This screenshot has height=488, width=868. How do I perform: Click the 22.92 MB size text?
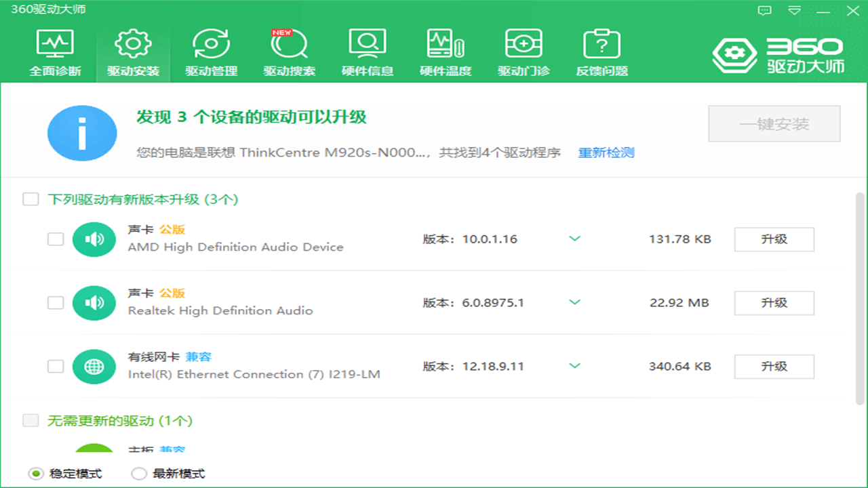click(679, 303)
